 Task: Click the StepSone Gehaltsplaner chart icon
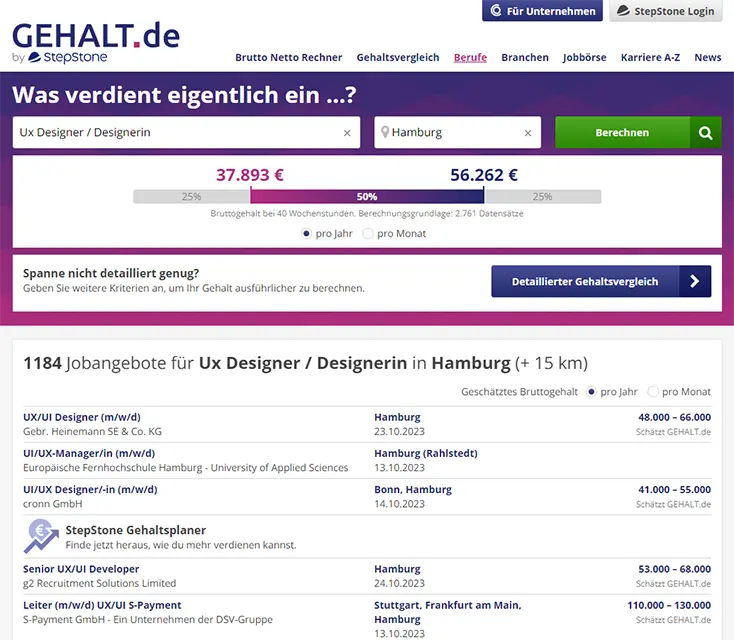click(41, 536)
